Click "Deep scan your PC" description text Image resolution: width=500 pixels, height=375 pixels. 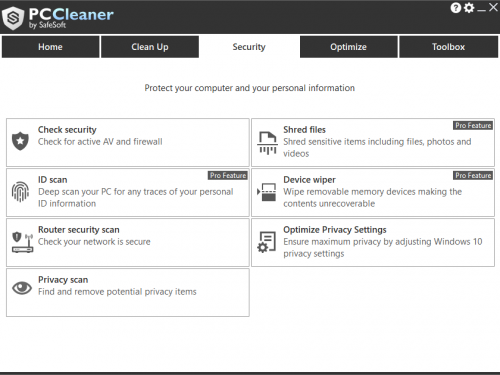pos(136,198)
